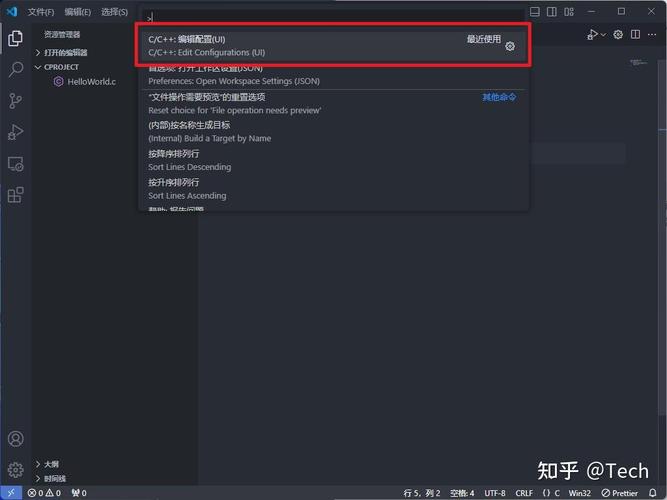The height and width of the screenshot is (500, 667).
Task: Select Reset choice for File operation preview
Action: tap(334, 103)
